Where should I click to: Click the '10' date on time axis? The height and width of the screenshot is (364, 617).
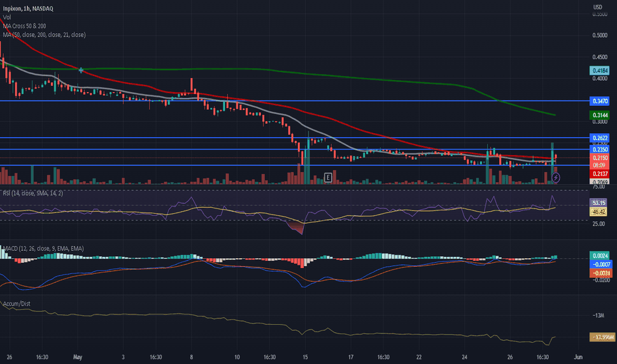pyautogui.click(x=237, y=357)
